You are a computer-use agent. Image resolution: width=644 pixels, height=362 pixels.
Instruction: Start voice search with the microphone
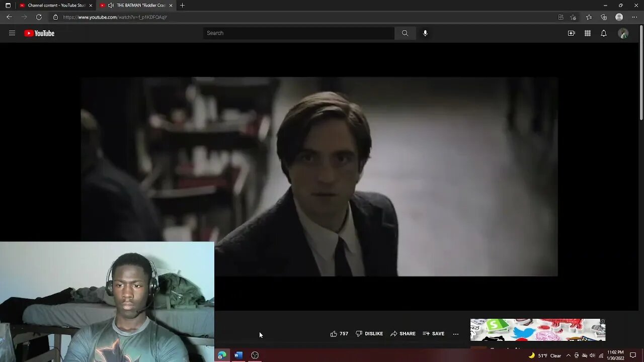tap(425, 33)
